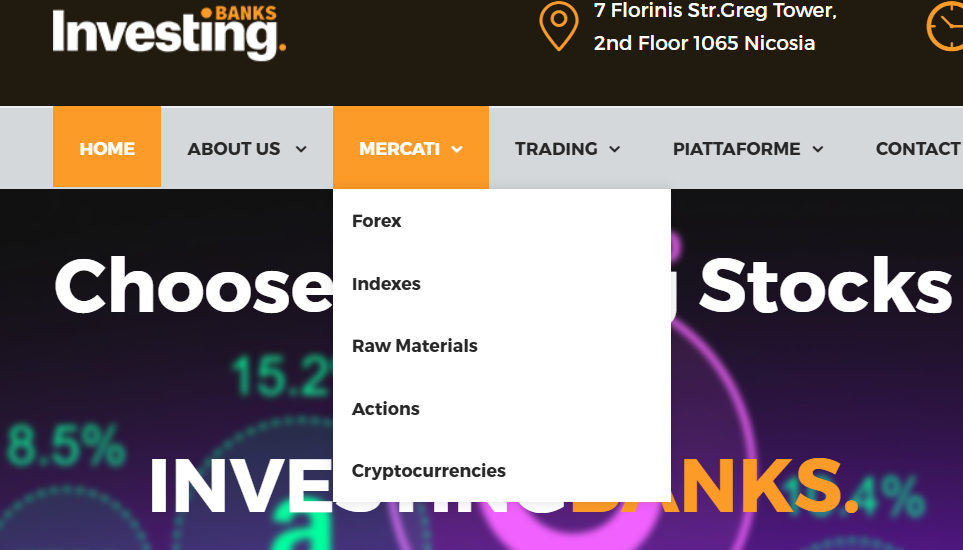Go to Cryptocurrencies from the dropdown
The width and height of the screenshot is (963, 550).
click(429, 471)
